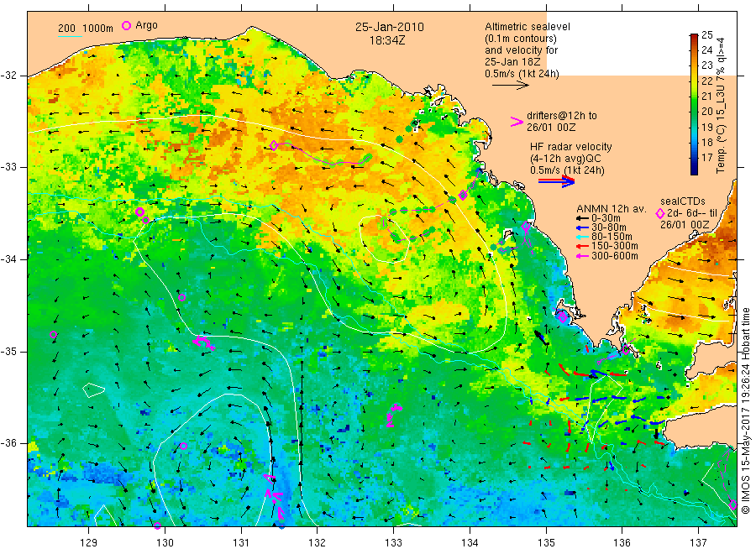Click the 'Argo' legend text
Viewport: 756px width, 554px height.
coord(146,25)
